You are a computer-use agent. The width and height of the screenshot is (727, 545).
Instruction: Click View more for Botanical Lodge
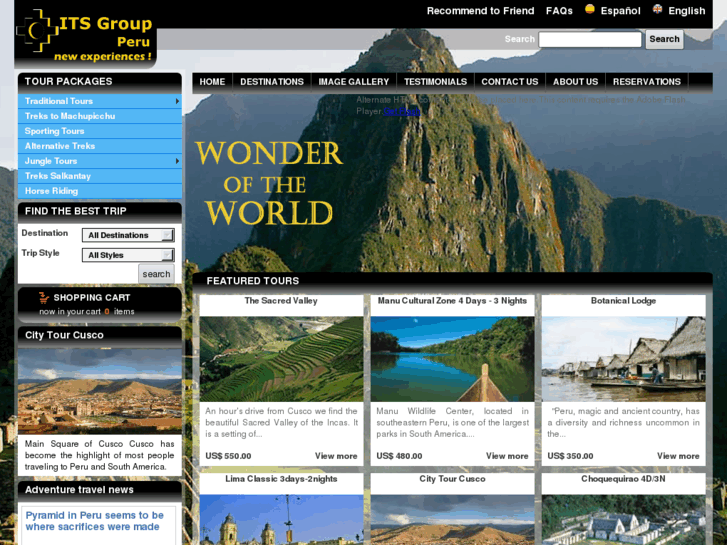coord(678,456)
